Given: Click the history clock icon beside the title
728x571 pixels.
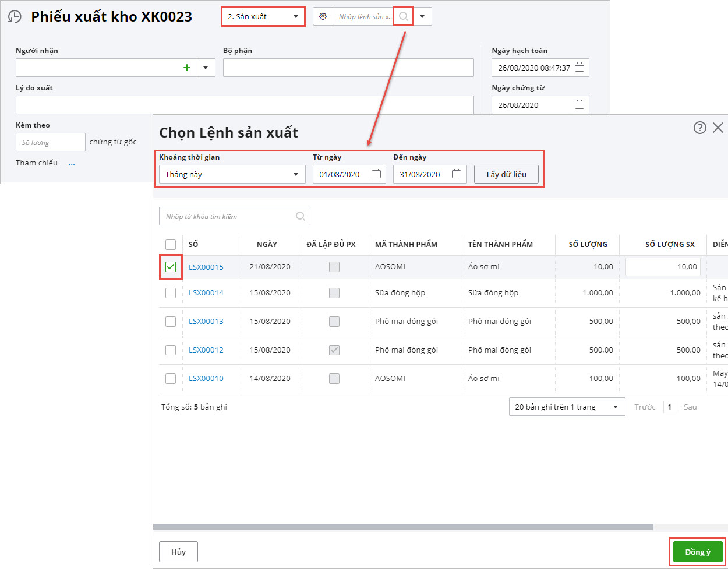Looking at the screenshot, I should (x=15, y=17).
